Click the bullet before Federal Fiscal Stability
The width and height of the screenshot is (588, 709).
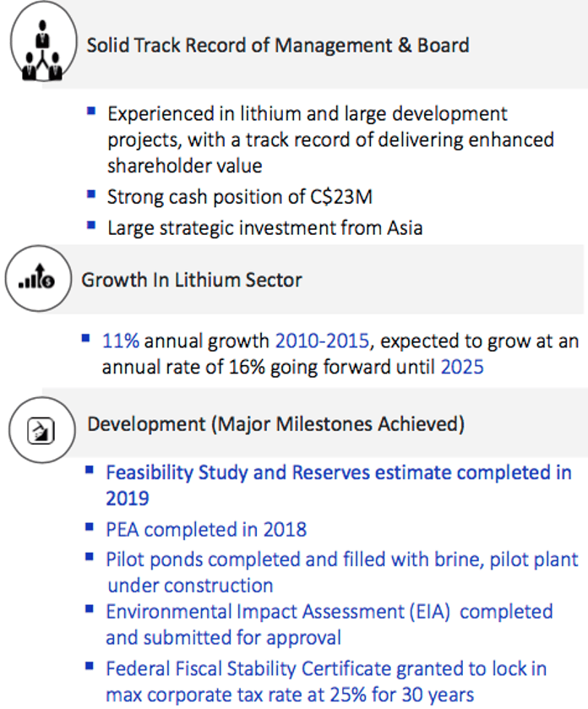click(x=90, y=666)
